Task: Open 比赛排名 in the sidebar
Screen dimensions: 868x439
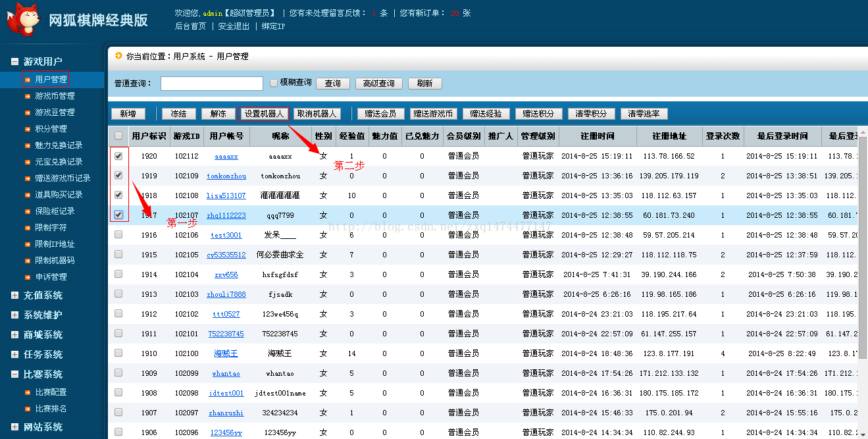Action: click(x=51, y=409)
